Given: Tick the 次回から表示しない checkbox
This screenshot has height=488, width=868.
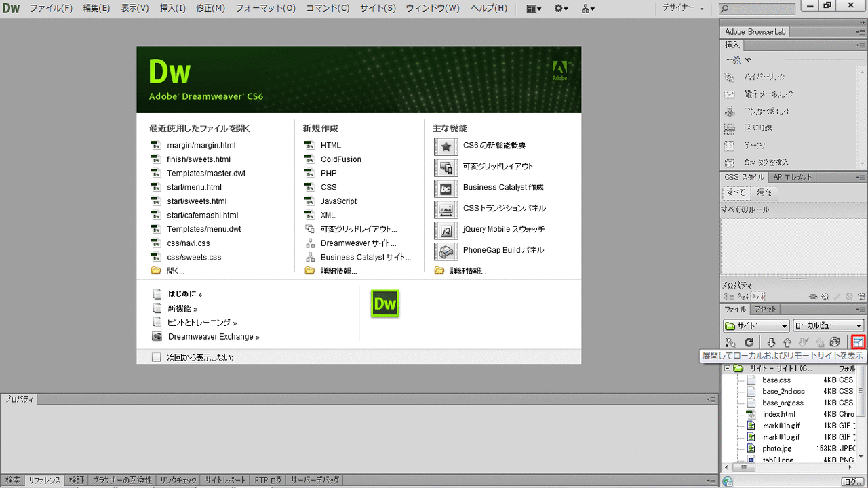Looking at the screenshot, I should (157, 357).
